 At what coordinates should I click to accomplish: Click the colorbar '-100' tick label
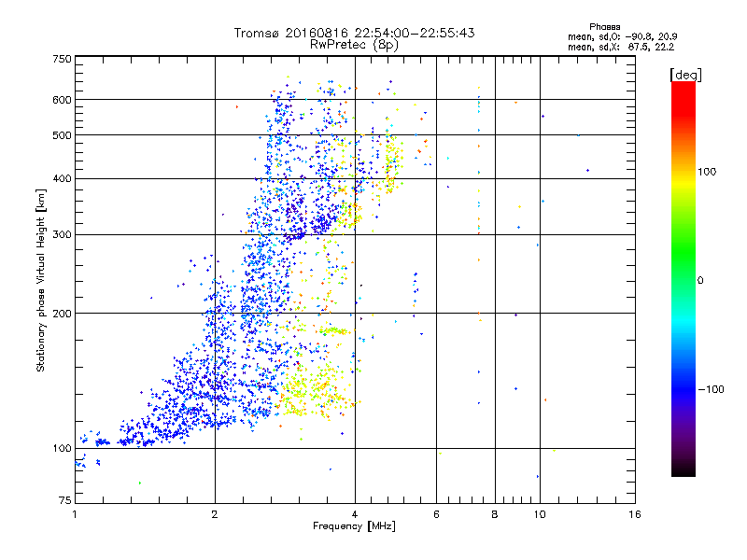[711, 389]
